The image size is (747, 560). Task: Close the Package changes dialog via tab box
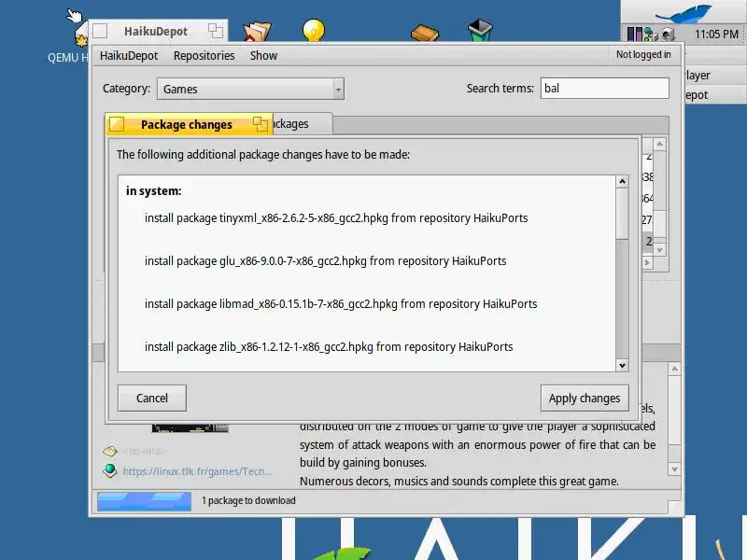[x=117, y=124]
